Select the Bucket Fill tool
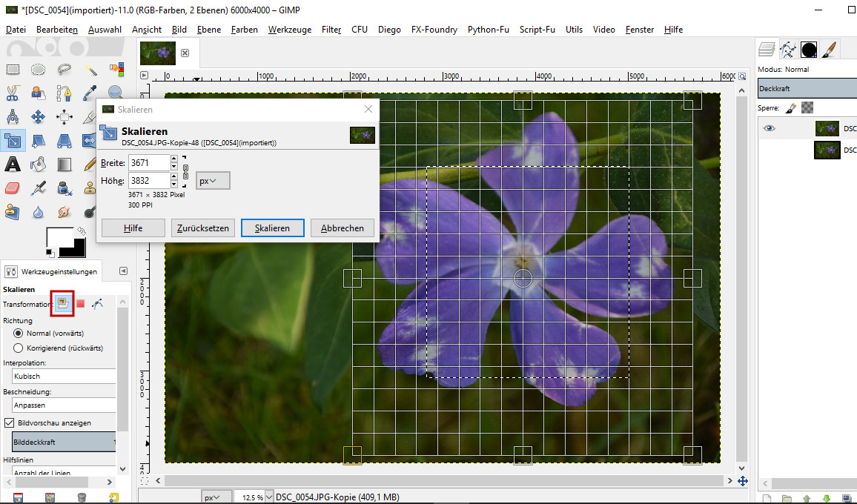Screen dimensions: 857x504 click(39, 164)
